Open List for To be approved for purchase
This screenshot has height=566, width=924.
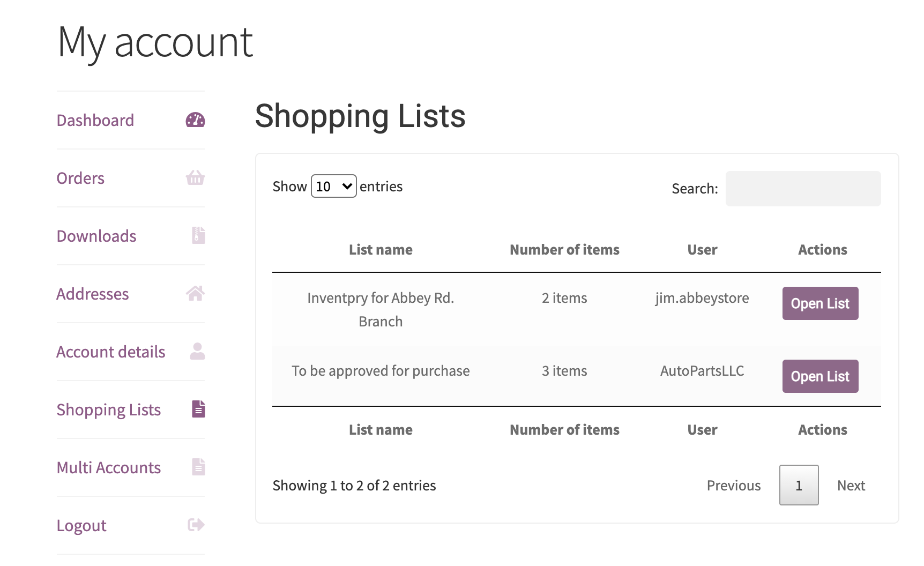point(820,376)
